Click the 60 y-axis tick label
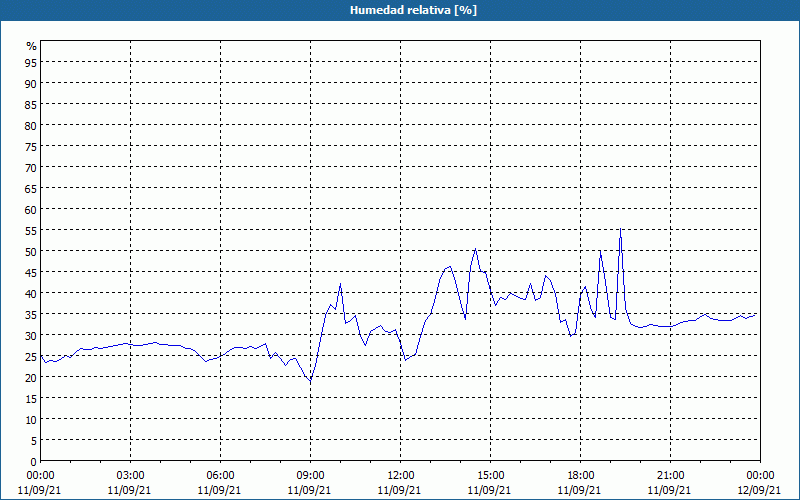This screenshot has width=800, height=500. (x=31, y=209)
